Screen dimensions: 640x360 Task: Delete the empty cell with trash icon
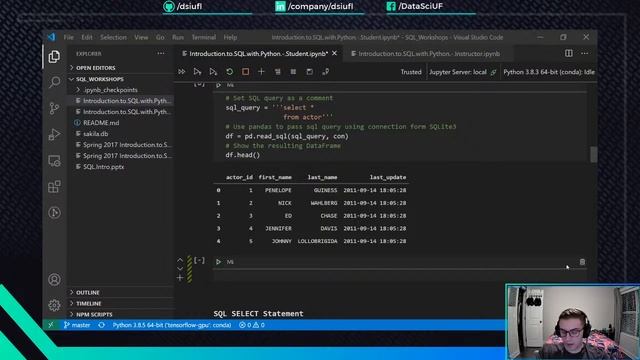pyautogui.click(x=582, y=262)
